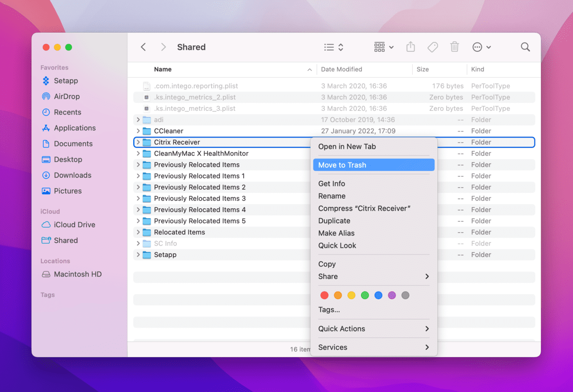Screen dimensions: 573x392
Task: Open the More actions ellipsis menu
Action: [x=482, y=47]
